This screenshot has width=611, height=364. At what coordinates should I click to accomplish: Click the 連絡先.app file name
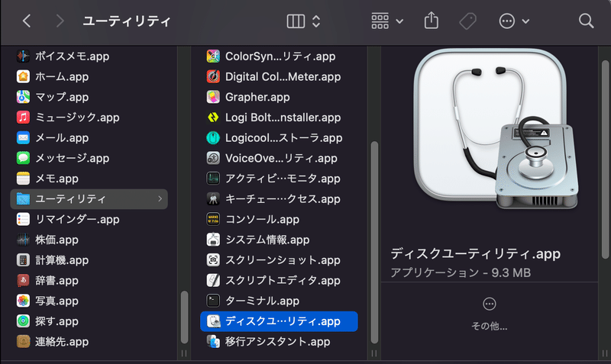pos(62,342)
